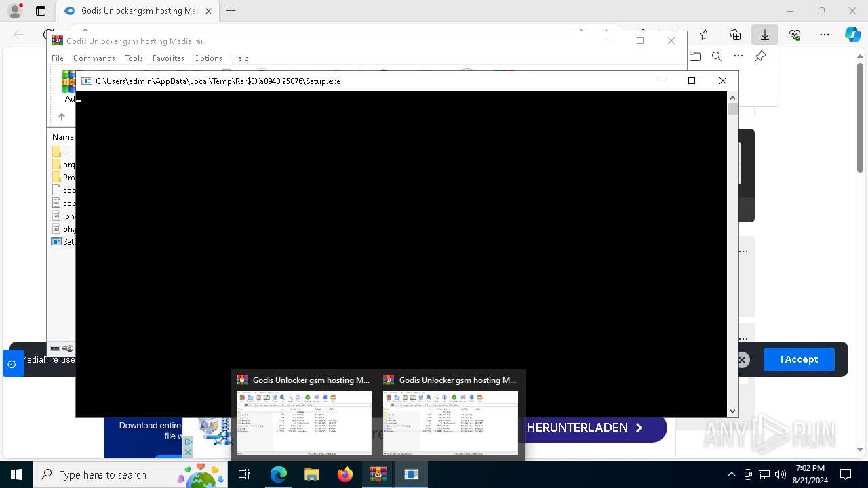Viewport: 868px width, 488px height.
Task: Open the Favorites menu in WinRAR
Action: (x=168, y=58)
